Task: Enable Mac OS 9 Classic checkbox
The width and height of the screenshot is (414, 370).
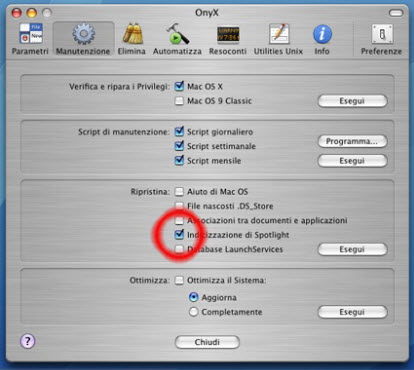Action: tap(179, 101)
